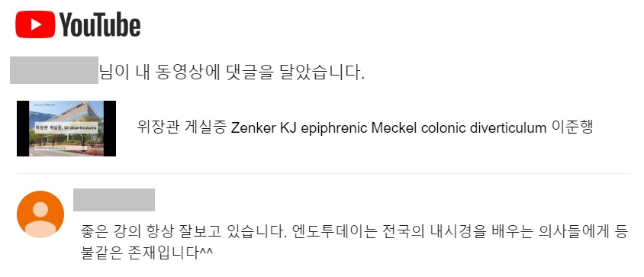Image resolution: width=644 pixels, height=277 pixels.
Task: Open the redacted commenter name beside the avatar
Action: tap(114, 200)
